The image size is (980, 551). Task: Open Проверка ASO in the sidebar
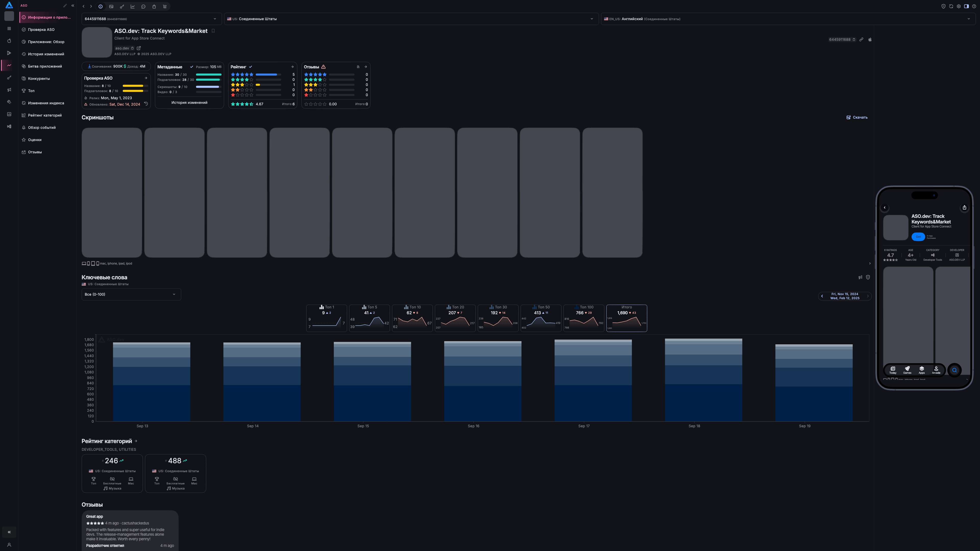[47, 30]
